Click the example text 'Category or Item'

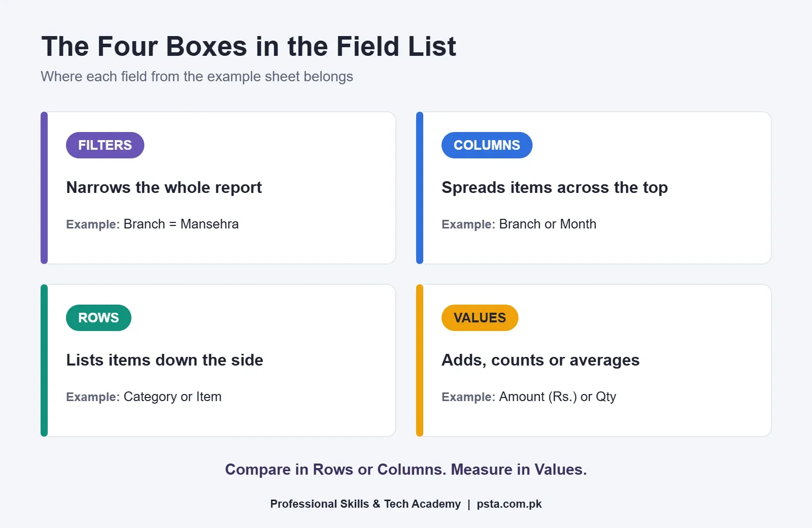tap(173, 397)
